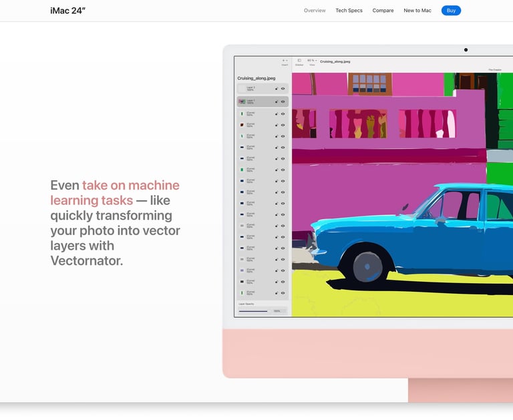Image resolution: width=513 pixels, height=420 pixels.
Task: Click the blue Buy button
Action: [x=451, y=11]
